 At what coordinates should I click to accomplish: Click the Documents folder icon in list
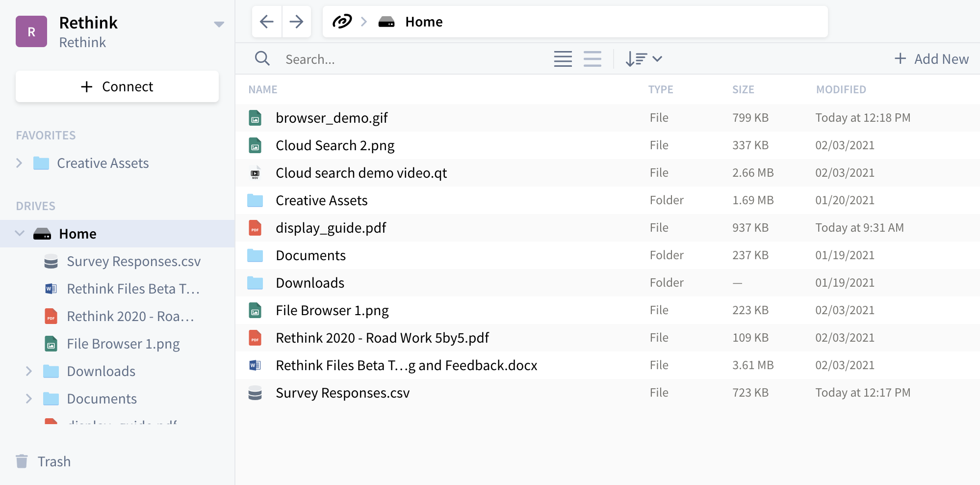[255, 255]
